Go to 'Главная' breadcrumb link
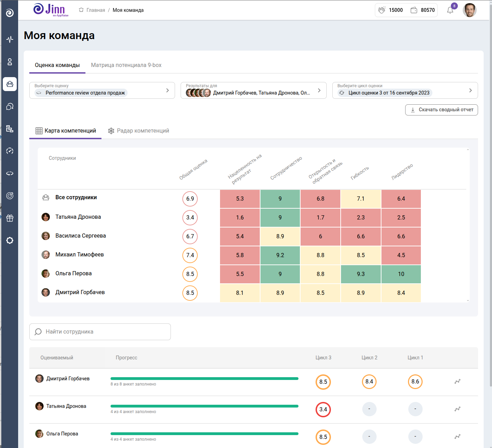This screenshot has width=492, height=448. click(96, 10)
